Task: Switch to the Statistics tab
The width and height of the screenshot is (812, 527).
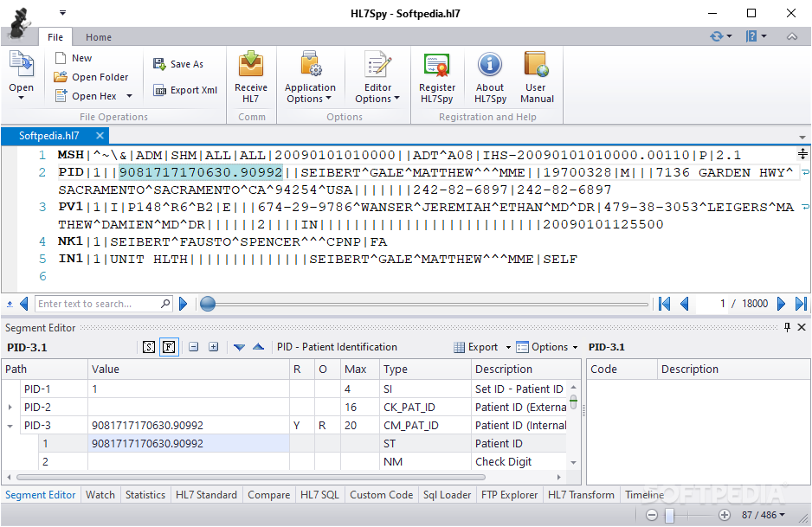Action: (x=145, y=495)
